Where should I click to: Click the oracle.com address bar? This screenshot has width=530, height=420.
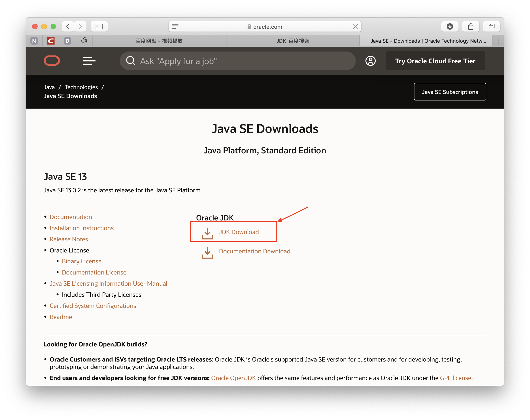pos(265,26)
